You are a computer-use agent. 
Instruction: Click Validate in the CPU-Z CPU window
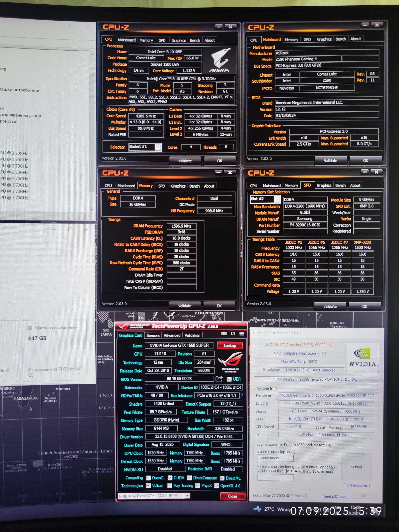click(185, 161)
